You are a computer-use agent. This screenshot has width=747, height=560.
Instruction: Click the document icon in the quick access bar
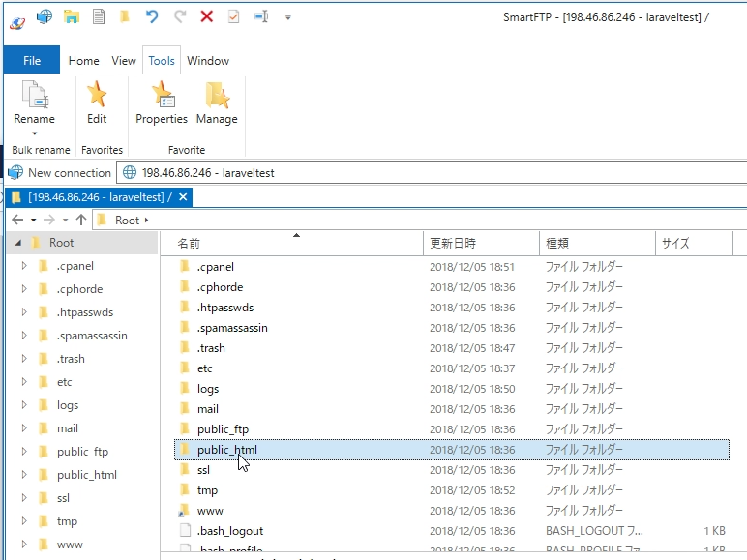click(99, 17)
